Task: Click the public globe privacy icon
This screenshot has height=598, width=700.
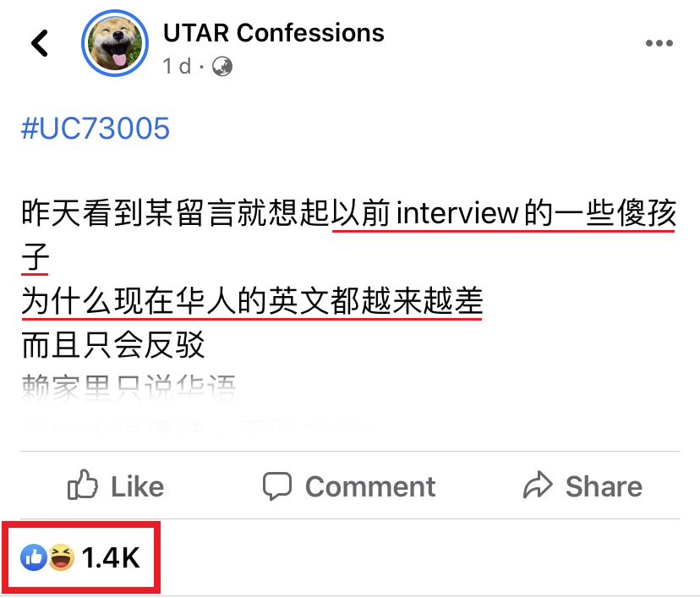Action: (x=221, y=67)
